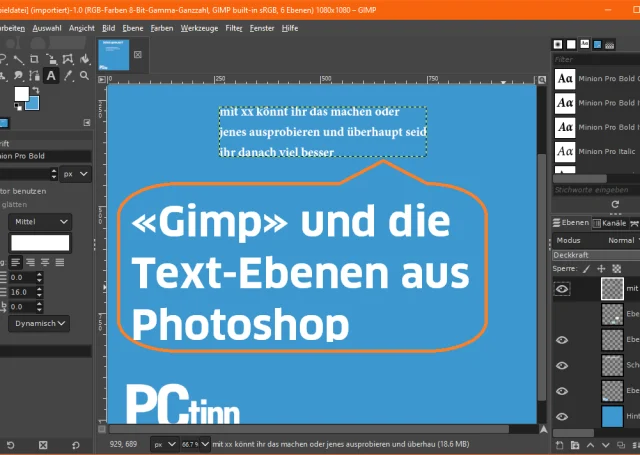Swap foreground and background colors
The height and width of the screenshot is (455, 640).
point(36,90)
